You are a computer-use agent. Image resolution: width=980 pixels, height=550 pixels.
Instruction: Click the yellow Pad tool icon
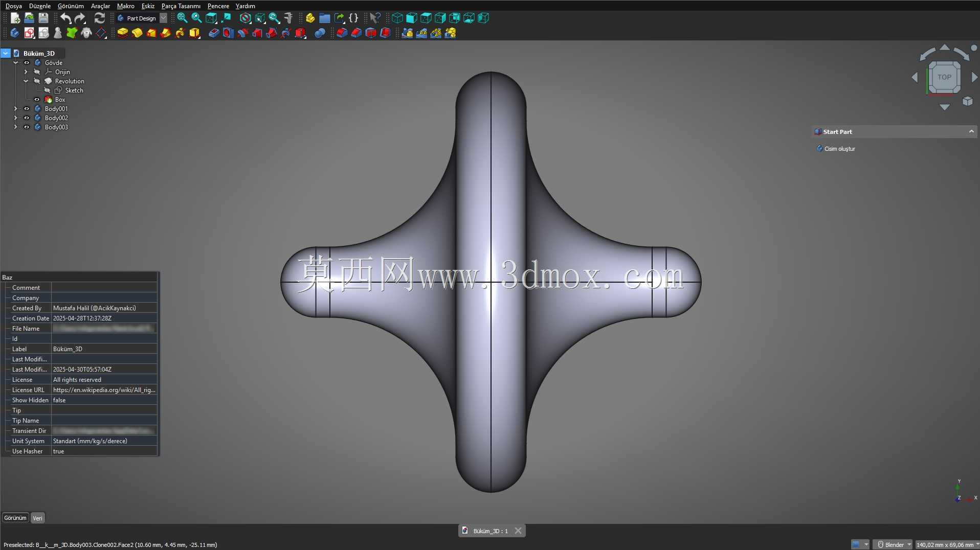coord(123,33)
